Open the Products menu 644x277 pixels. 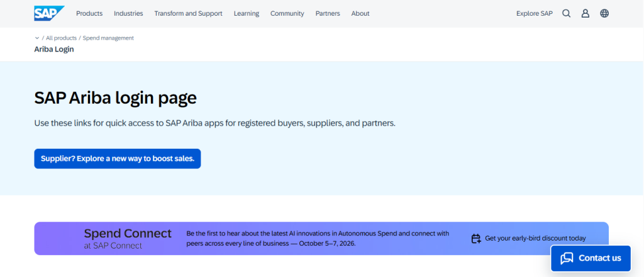[89, 14]
